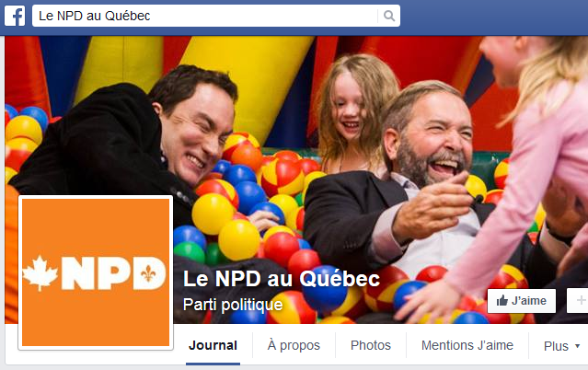The width and height of the screenshot is (588, 370).
Task: Click the maple leaf in NPD logo
Action: 40,273
